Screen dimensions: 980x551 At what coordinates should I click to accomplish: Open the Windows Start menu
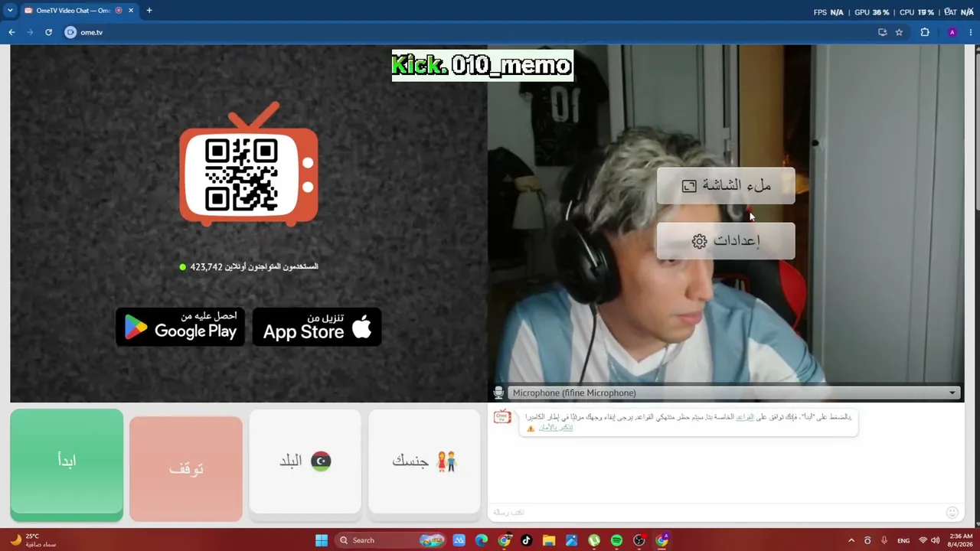(322, 540)
